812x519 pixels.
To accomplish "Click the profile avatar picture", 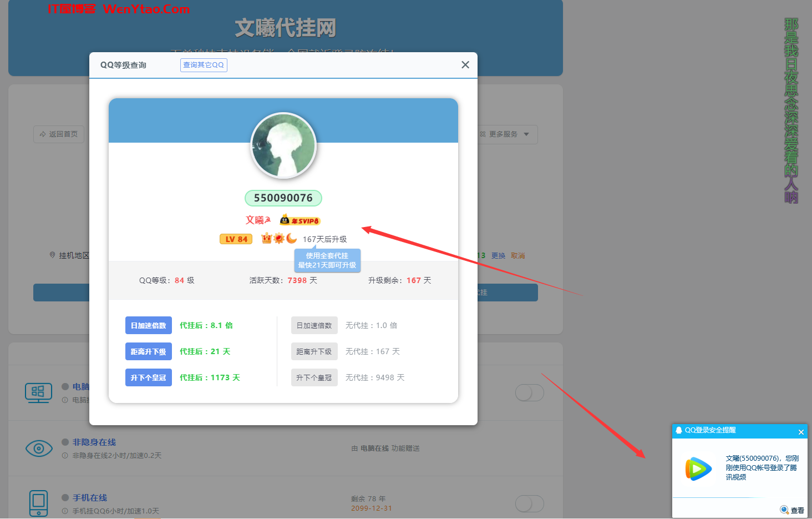I will pyautogui.click(x=283, y=145).
